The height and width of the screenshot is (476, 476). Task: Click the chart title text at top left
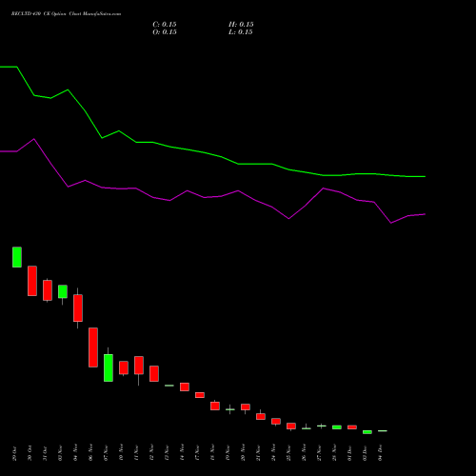(66, 14)
